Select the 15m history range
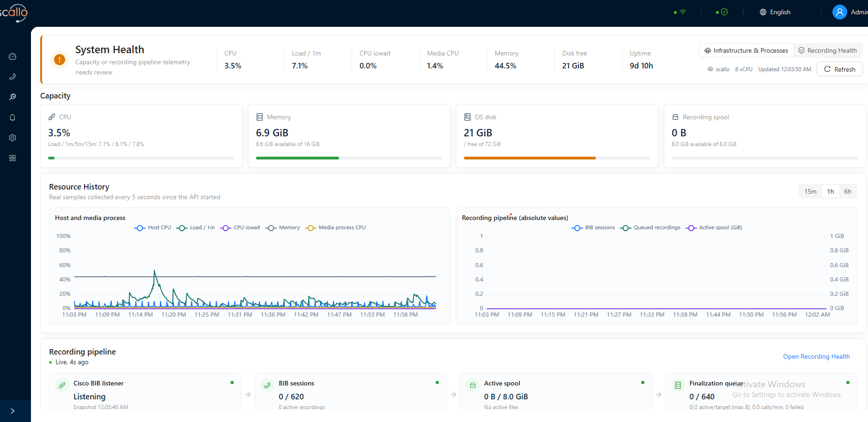The width and height of the screenshot is (868, 422). [810, 191]
